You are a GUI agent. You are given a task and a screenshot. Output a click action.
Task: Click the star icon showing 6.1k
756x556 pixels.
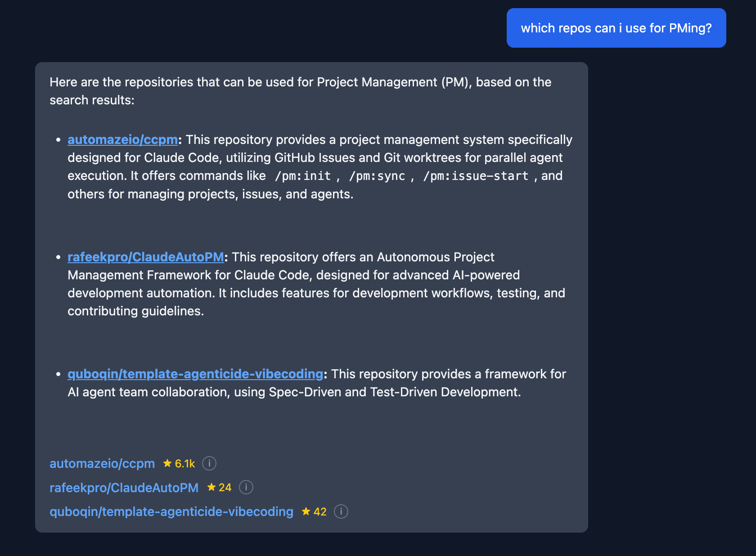pos(167,463)
